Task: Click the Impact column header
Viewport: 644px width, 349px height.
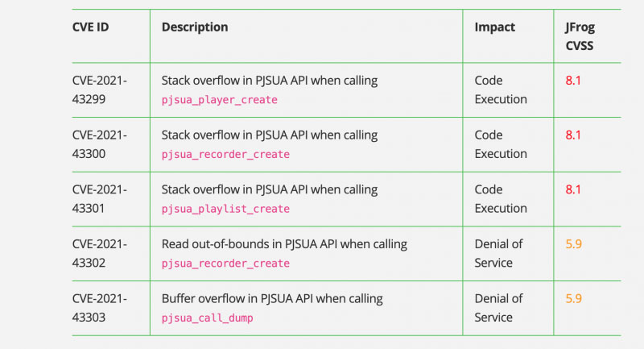Action: tap(495, 27)
